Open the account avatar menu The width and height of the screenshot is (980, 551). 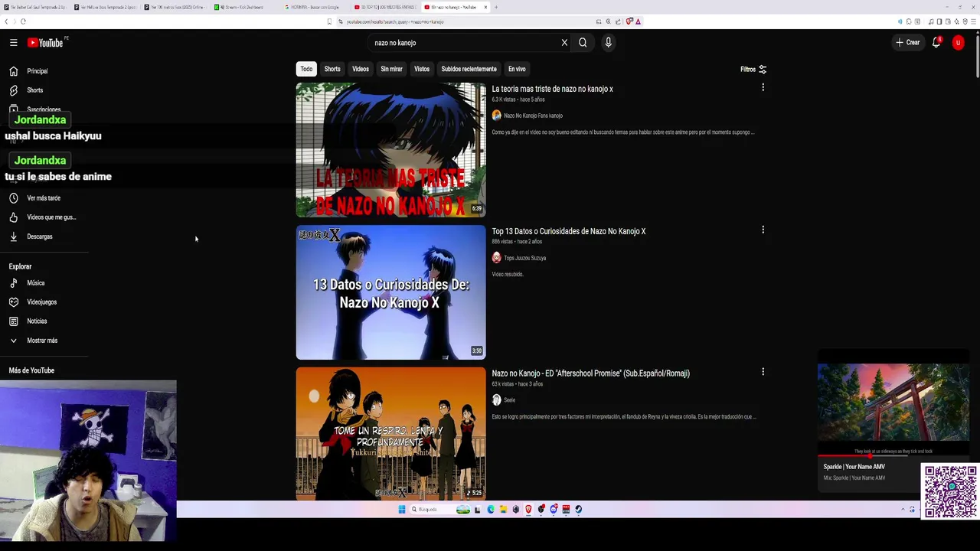pyautogui.click(x=958, y=43)
